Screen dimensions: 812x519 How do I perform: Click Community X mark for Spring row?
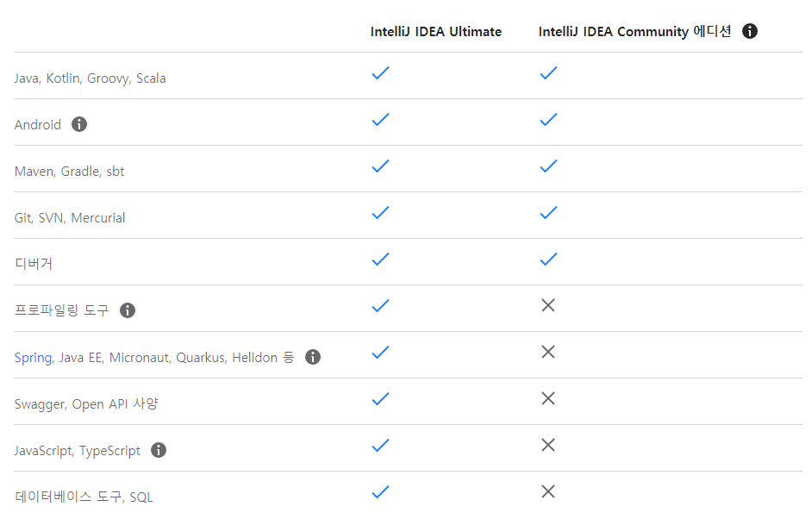548,352
